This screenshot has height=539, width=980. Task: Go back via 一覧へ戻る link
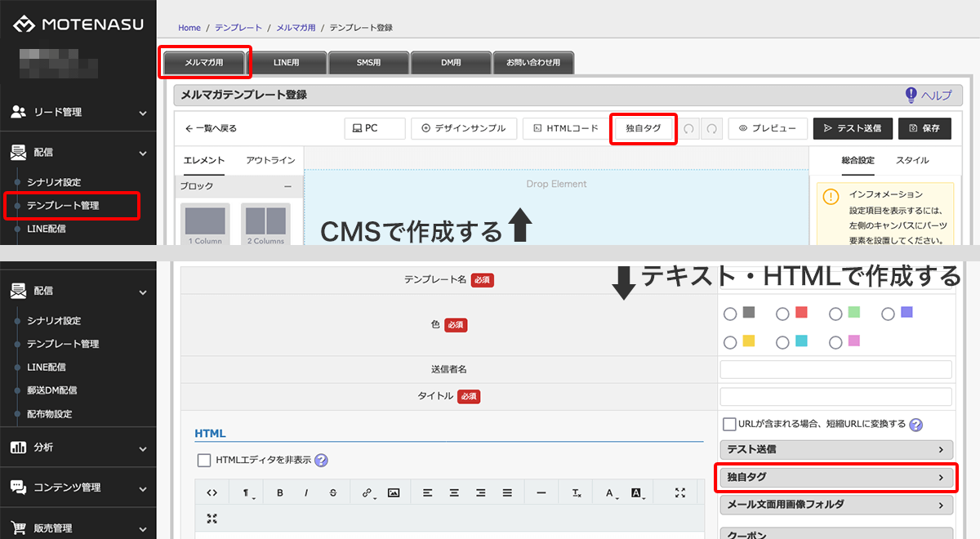[211, 128]
